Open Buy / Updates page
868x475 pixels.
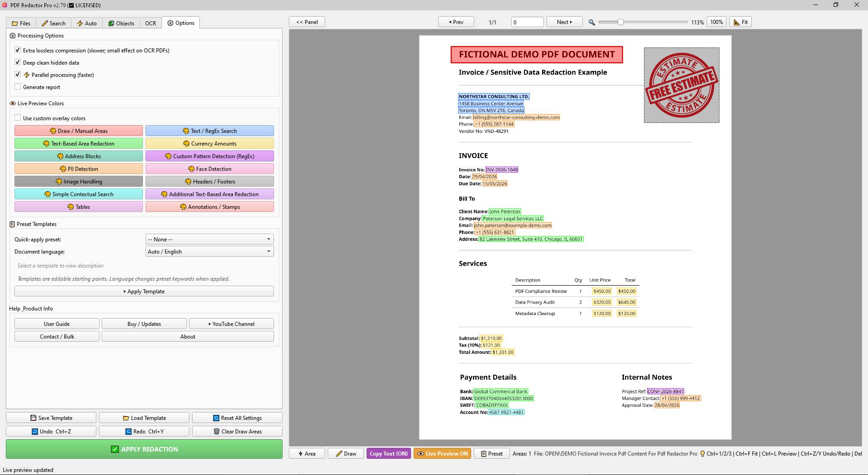144,324
